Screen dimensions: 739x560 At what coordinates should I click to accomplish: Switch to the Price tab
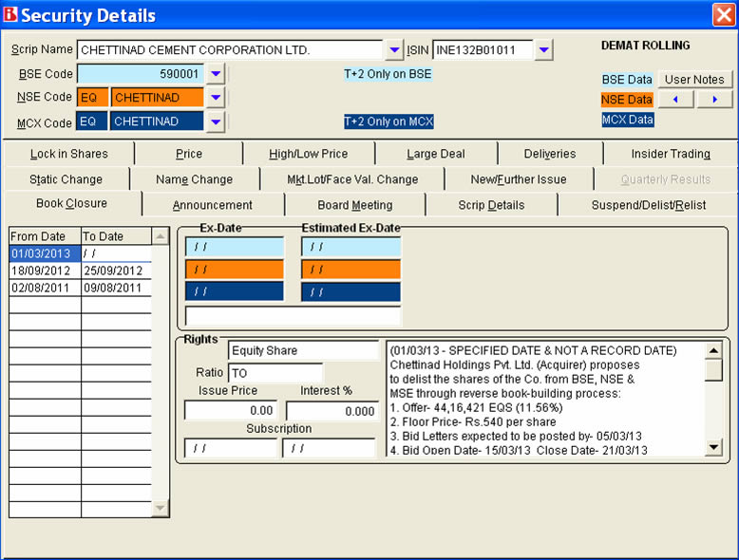click(x=188, y=154)
